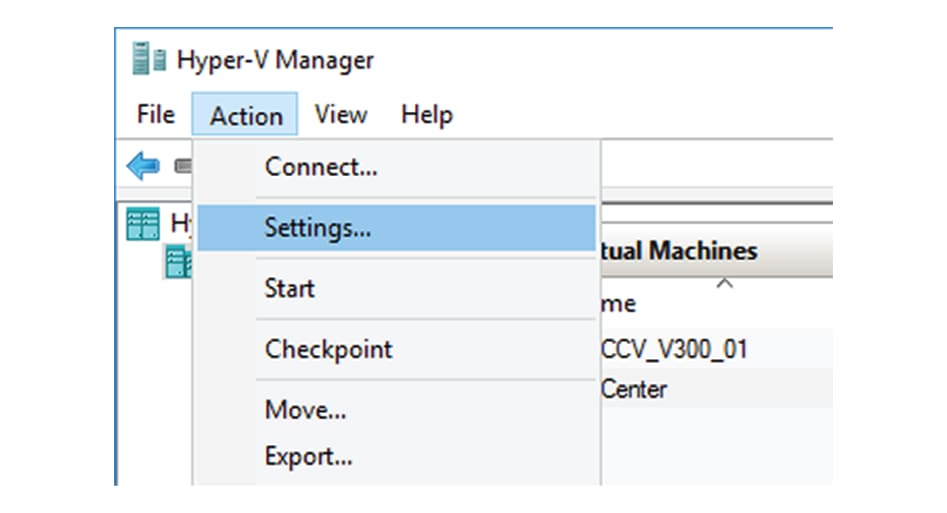The height and width of the screenshot is (513, 947).
Task: Choose Move... from the Action menu
Action: 396,410
